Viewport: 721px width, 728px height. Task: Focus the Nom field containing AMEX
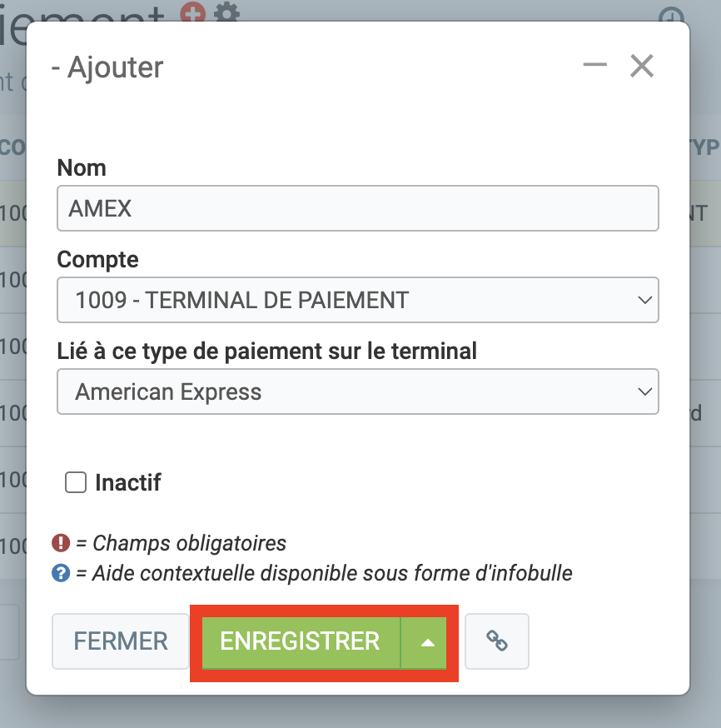pos(358,207)
